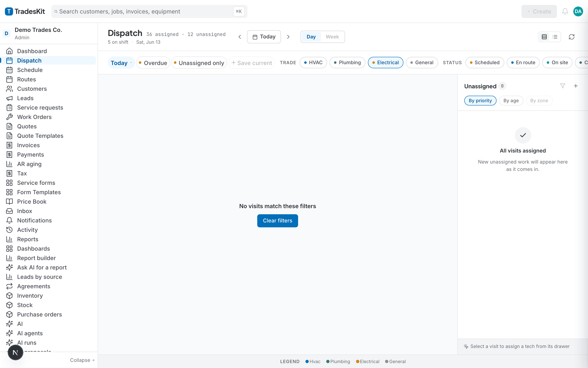This screenshot has width=588, height=368.
Task: Open Report builder link
Action: coord(49,258)
